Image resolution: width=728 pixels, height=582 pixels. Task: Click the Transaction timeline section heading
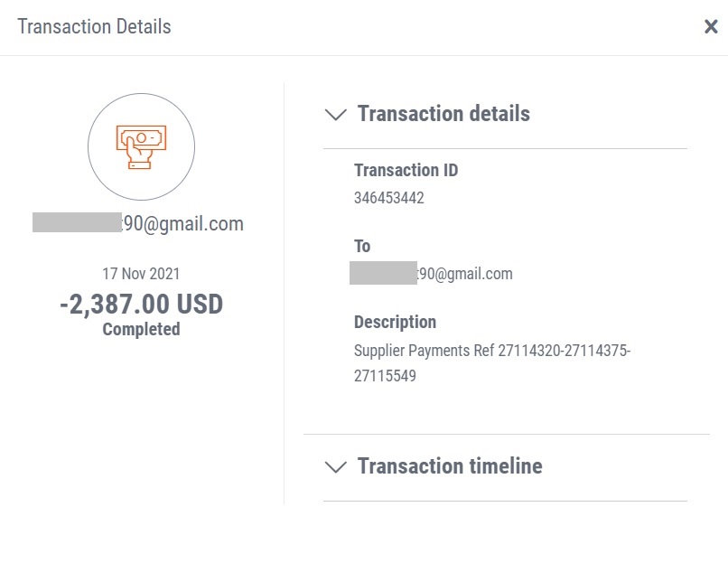coord(450,466)
